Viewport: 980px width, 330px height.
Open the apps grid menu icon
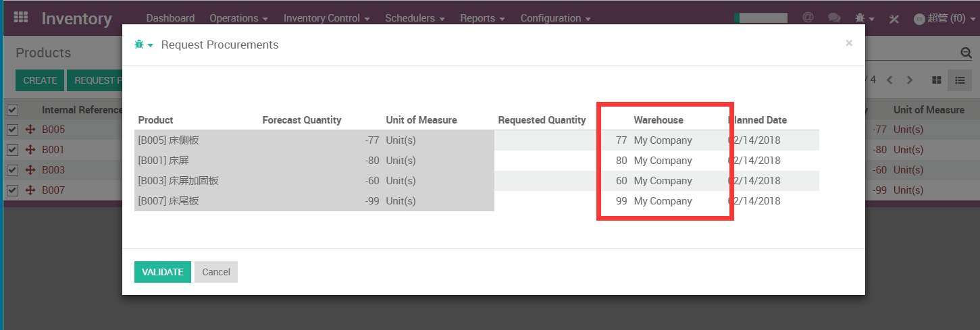[x=21, y=18]
